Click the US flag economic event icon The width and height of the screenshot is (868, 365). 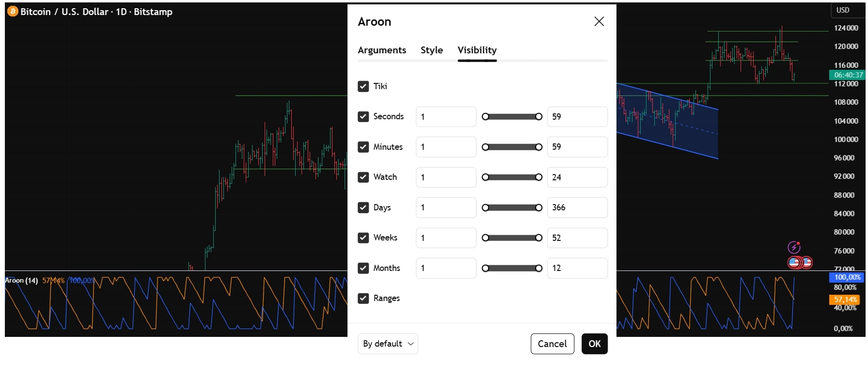(795, 263)
